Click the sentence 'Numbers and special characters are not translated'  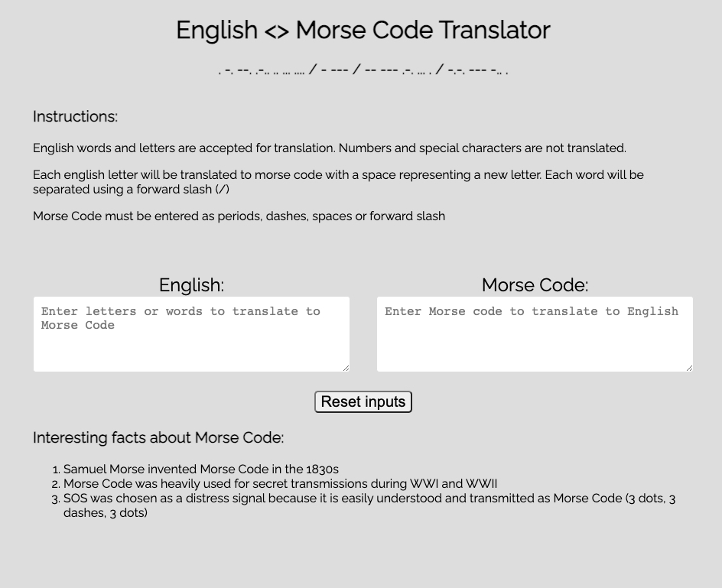click(483, 148)
